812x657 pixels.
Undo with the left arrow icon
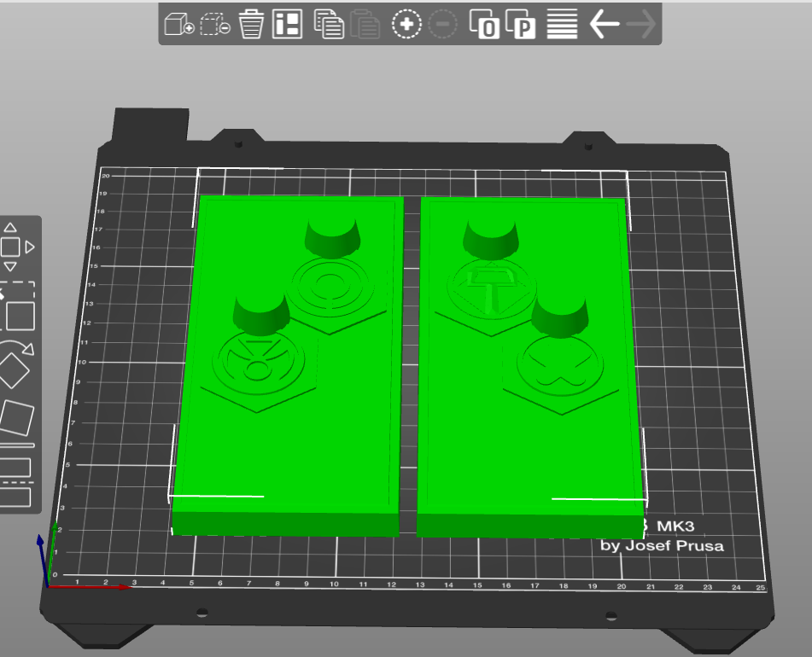605,24
